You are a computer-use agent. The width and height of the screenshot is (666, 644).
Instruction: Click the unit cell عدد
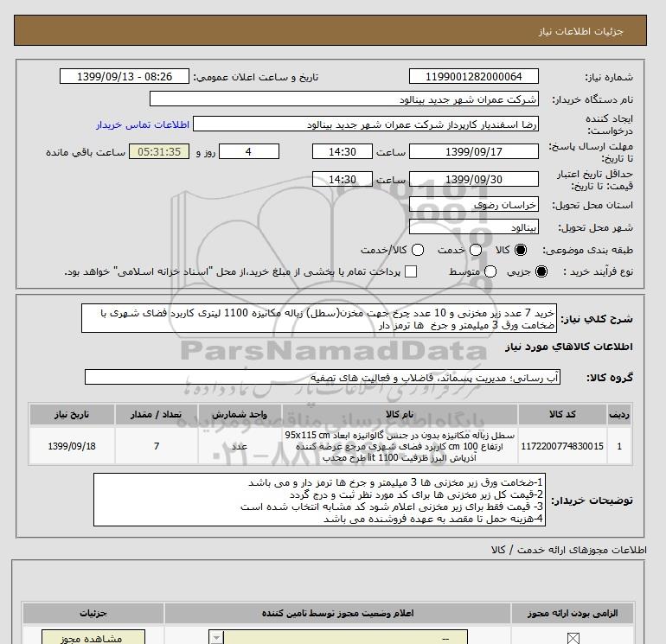pyautogui.click(x=240, y=446)
